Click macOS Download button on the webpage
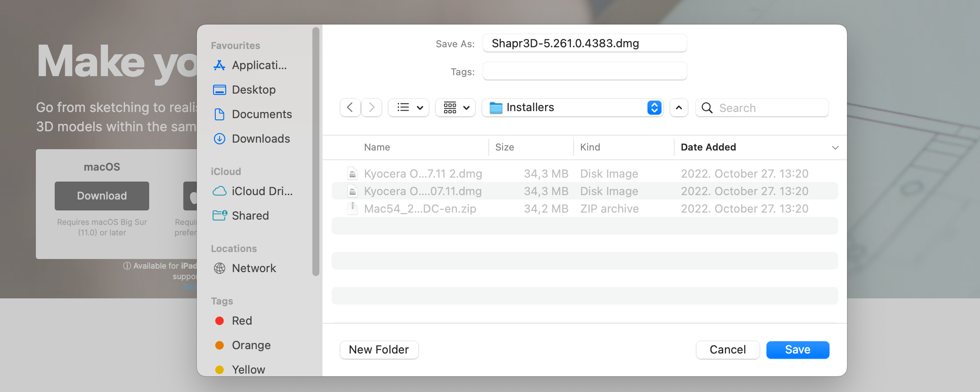This screenshot has width=980, height=392. click(102, 196)
